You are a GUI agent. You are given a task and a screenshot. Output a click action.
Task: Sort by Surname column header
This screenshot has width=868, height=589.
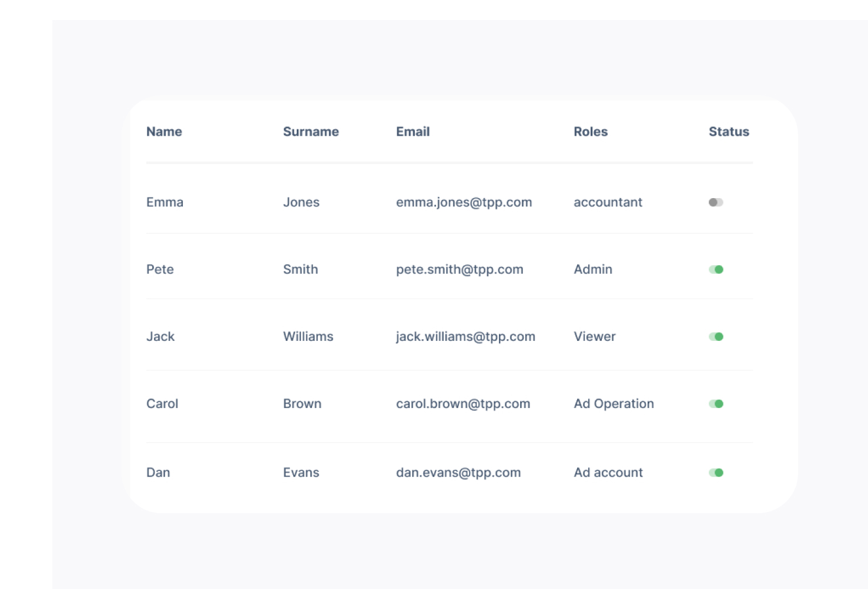311,132
